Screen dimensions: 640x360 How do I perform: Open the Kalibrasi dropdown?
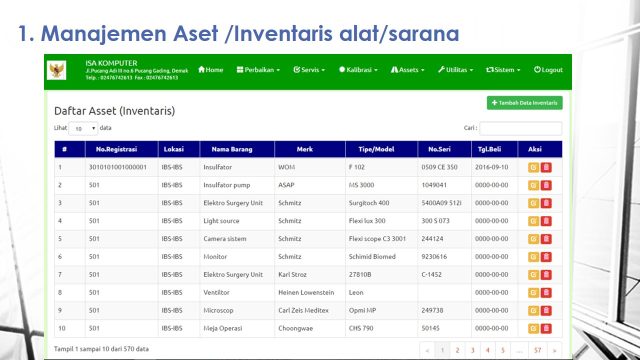coord(358,70)
